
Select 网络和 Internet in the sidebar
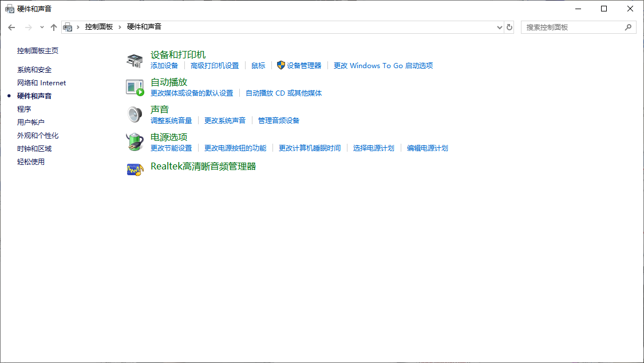[41, 83]
